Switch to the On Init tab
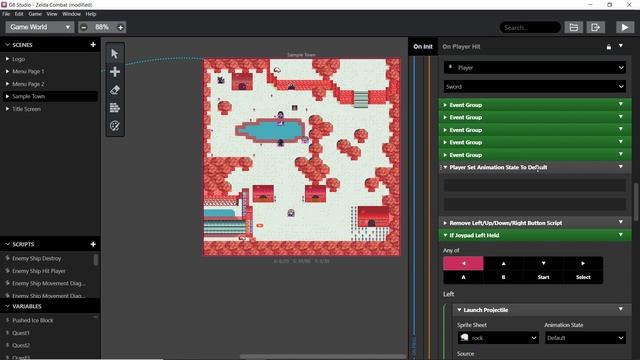The height and width of the screenshot is (360, 640). pyautogui.click(x=423, y=47)
